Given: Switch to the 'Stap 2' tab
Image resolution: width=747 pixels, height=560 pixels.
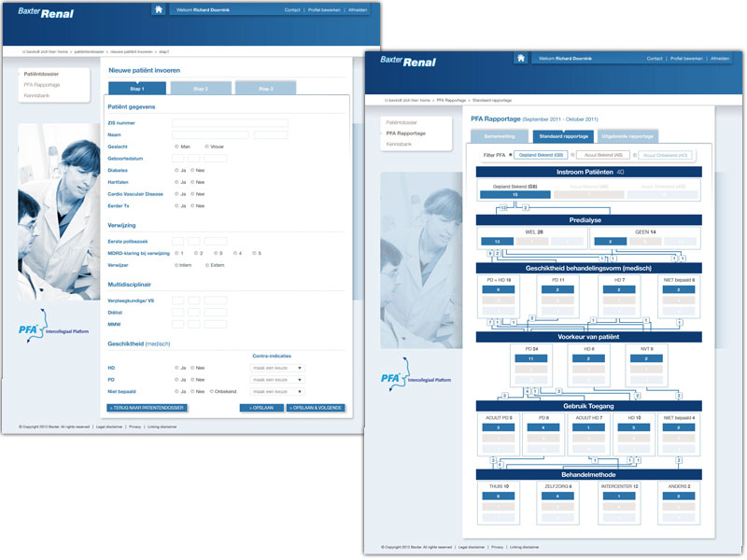Looking at the screenshot, I should [x=201, y=89].
